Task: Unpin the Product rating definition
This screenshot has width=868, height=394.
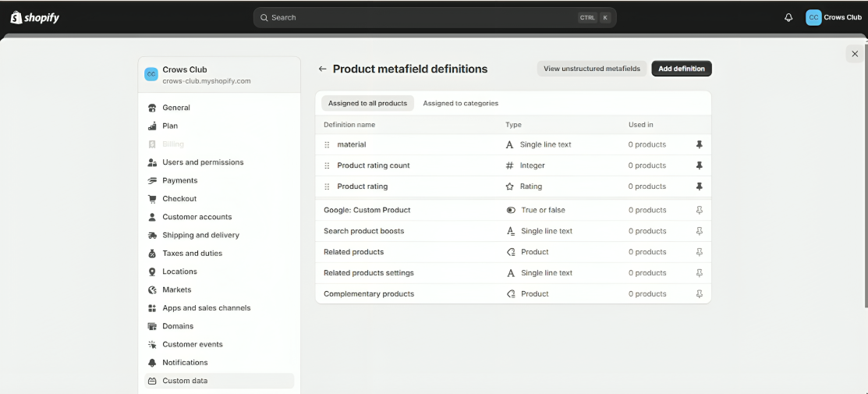Action: coord(700,186)
